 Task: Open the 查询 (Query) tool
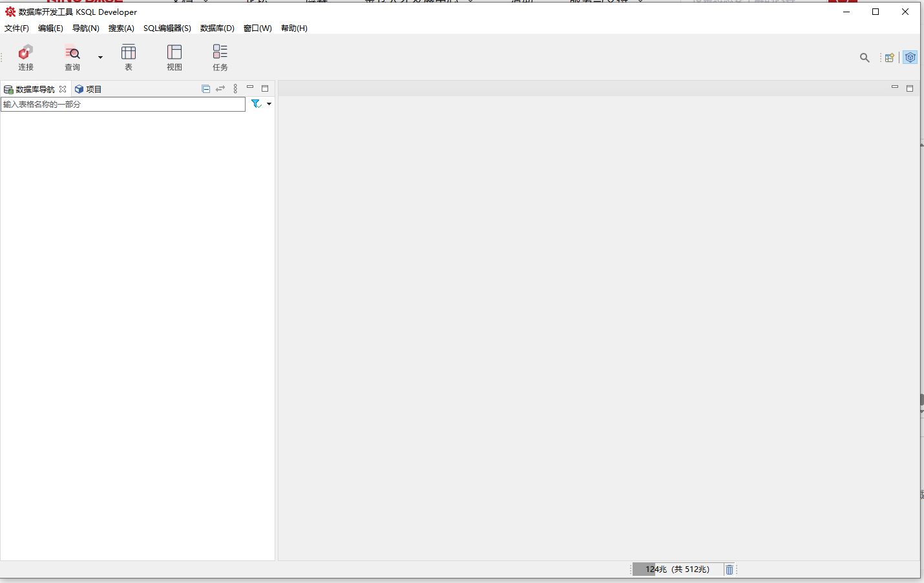coord(72,57)
